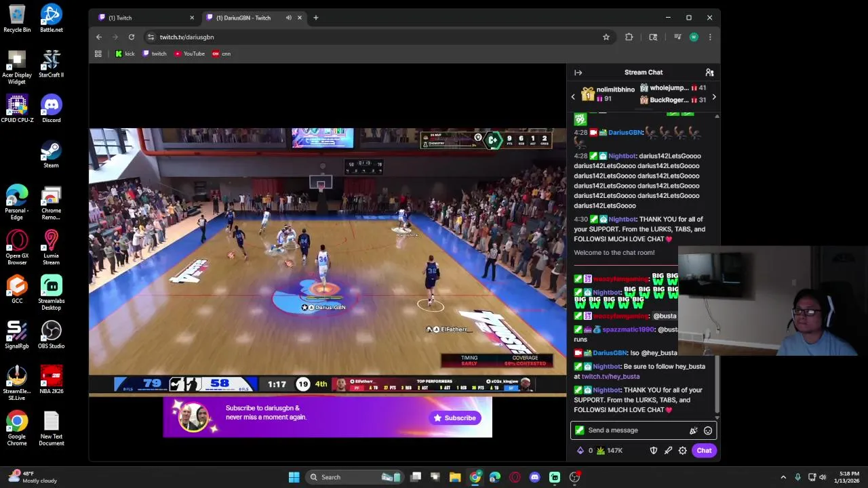Open the Chrome Remote desktop shortcut
The width and height of the screenshot is (868, 488).
[52, 203]
